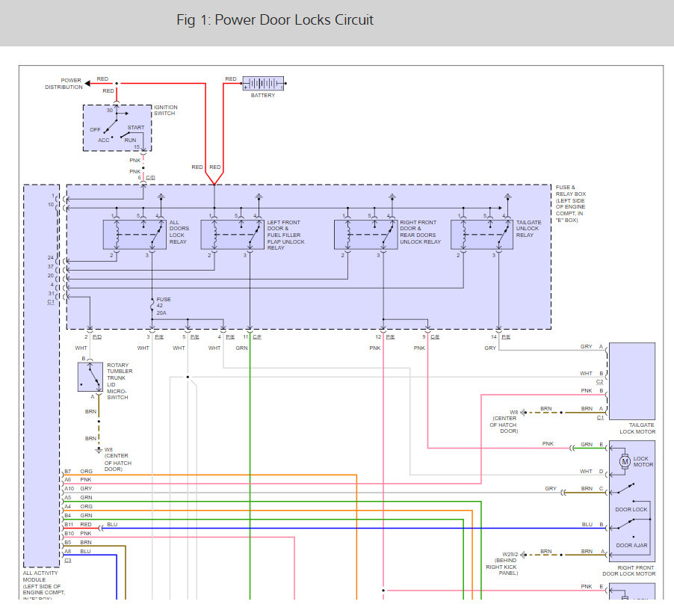This screenshot has height=616, width=674.
Task: Select the Left Front Door unlock relay symbol
Action: (x=232, y=234)
